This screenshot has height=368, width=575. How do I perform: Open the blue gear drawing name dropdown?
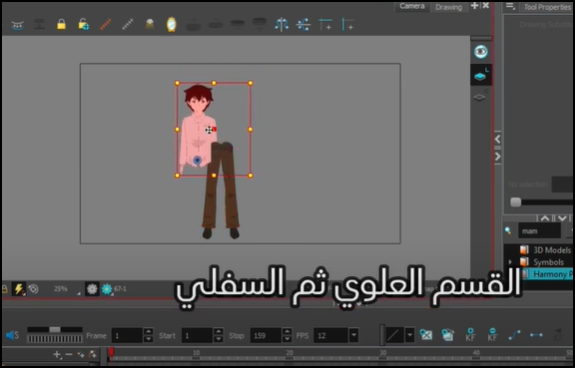click(x=107, y=289)
